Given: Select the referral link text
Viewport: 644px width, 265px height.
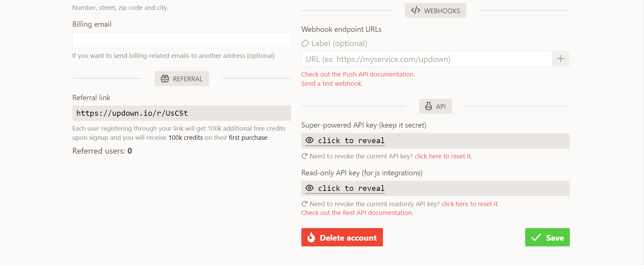Looking at the screenshot, I should (x=132, y=113).
